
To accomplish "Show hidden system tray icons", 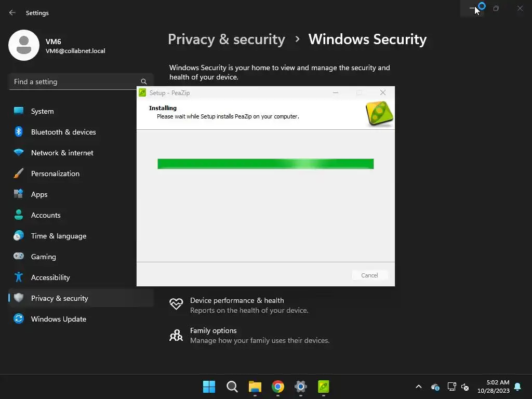I will (419, 387).
